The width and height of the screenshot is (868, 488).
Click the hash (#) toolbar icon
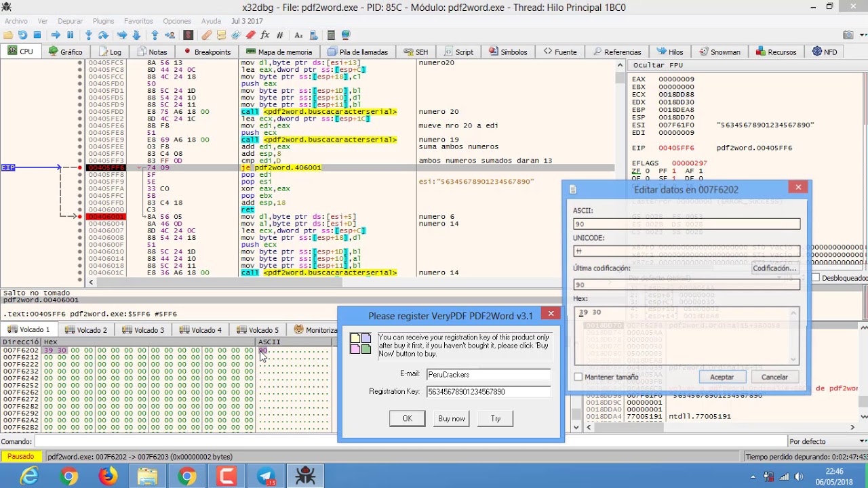click(279, 35)
